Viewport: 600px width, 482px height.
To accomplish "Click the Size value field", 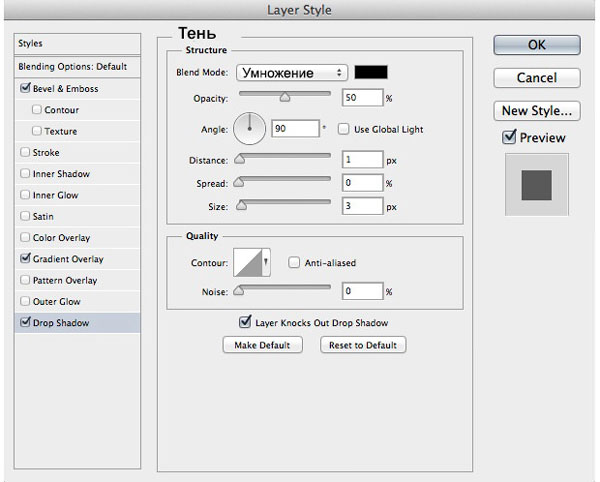I will [x=362, y=206].
